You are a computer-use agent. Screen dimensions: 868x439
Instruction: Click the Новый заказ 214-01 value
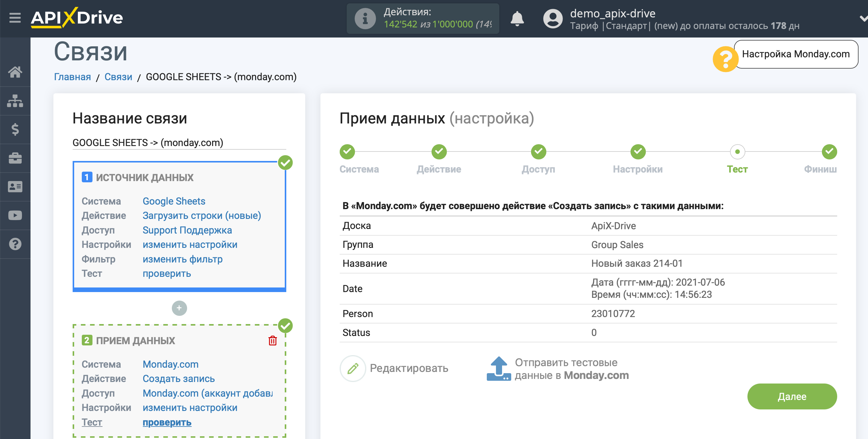(x=637, y=263)
